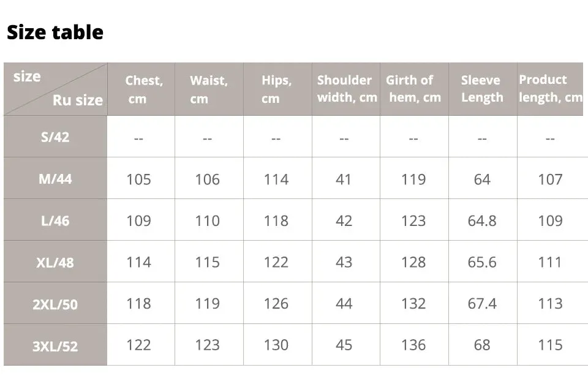588x376 pixels.
Task: Select the 3XL/52 size row label
Action: [56, 345]
